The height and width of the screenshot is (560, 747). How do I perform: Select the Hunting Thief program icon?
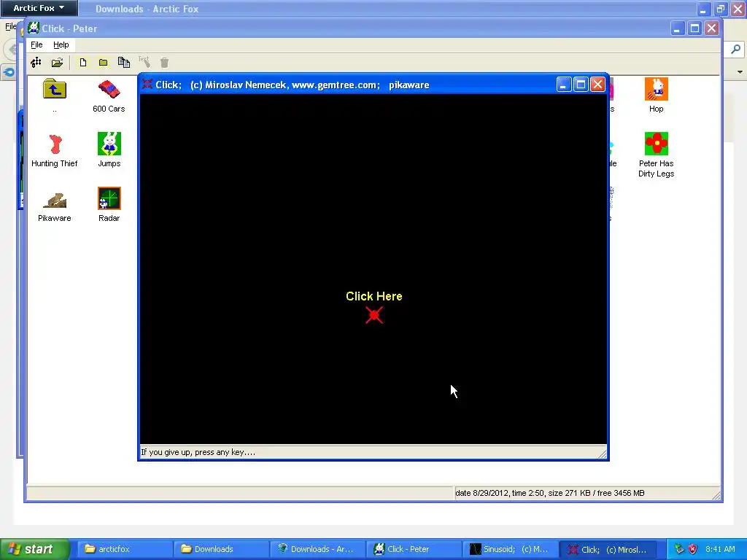click(x=54, y=150)
